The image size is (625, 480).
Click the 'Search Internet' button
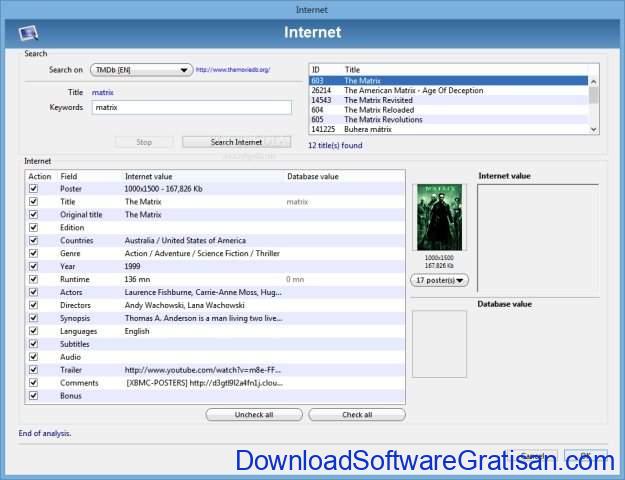click(236, 142)
